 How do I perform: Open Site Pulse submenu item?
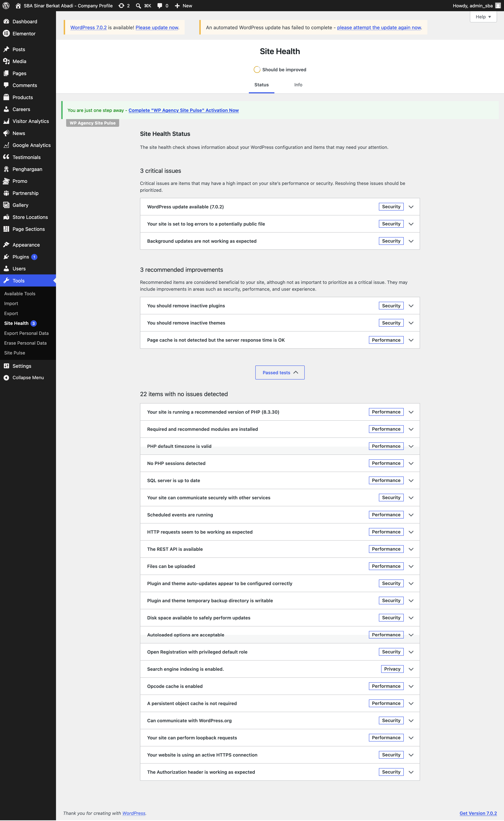coord(15,353)
